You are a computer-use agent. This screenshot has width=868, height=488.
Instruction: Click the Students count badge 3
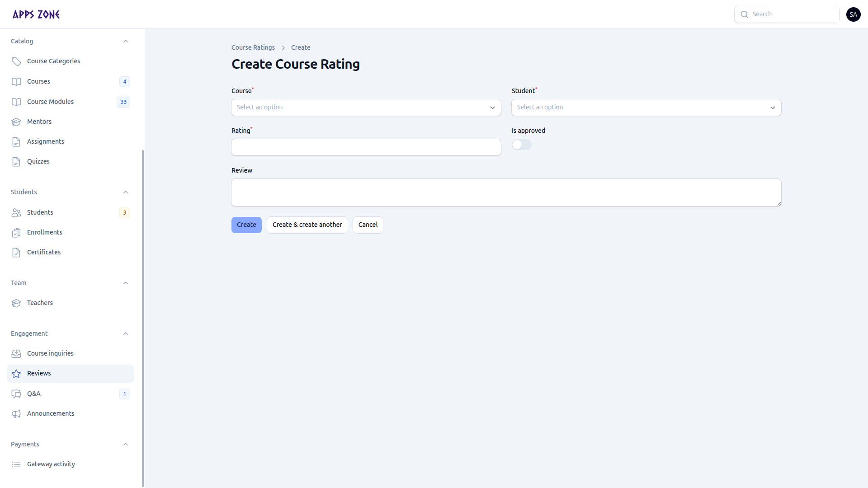pyautogui.click(x=125, y=213)
